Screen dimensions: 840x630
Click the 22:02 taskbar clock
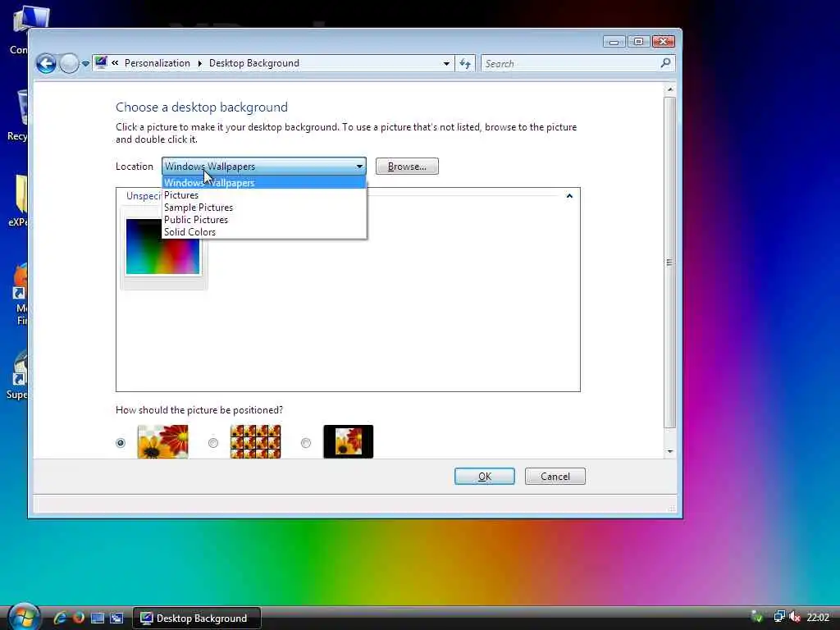click(x=818, y=618)
